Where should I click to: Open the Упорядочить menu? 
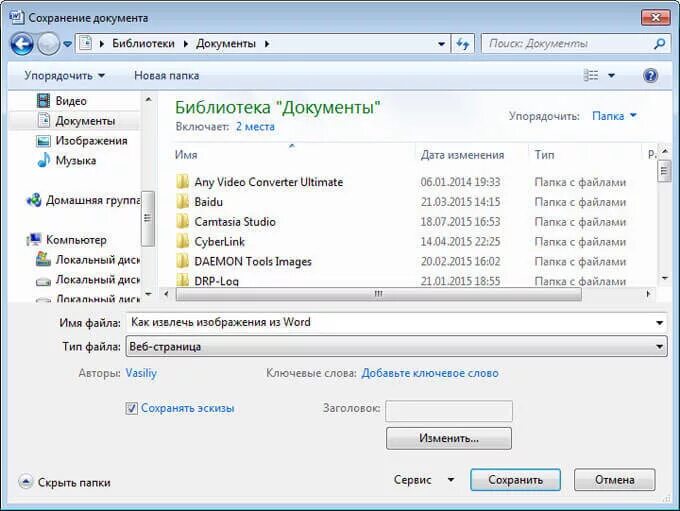(65, 75)
